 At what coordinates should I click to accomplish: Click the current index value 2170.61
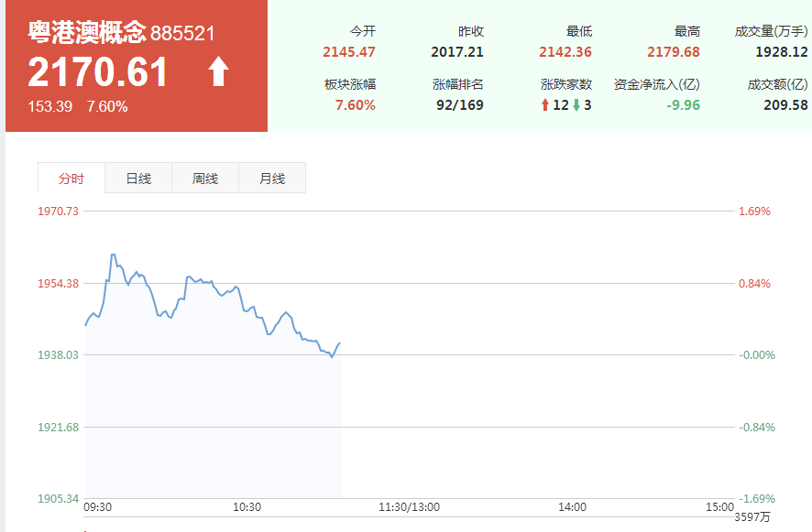98,71
